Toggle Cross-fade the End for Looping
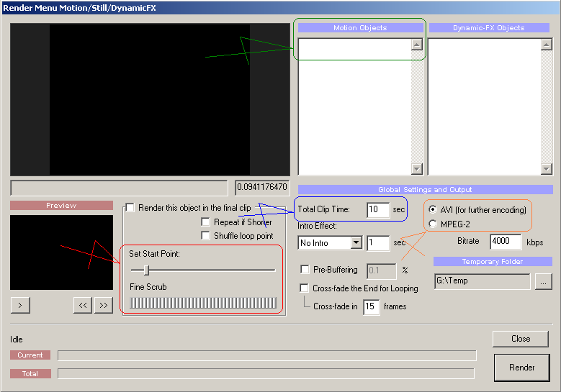Image resolution: width=561 pixels, height=392 pixels. 305,288
